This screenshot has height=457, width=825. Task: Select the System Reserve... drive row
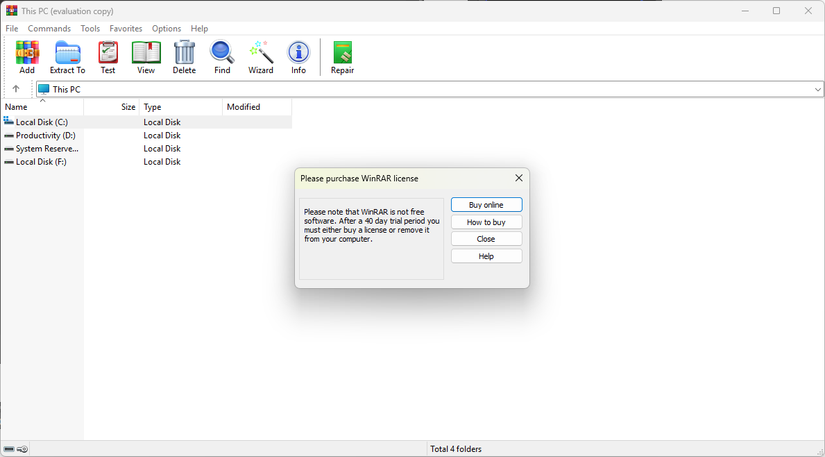pos(147,149)
